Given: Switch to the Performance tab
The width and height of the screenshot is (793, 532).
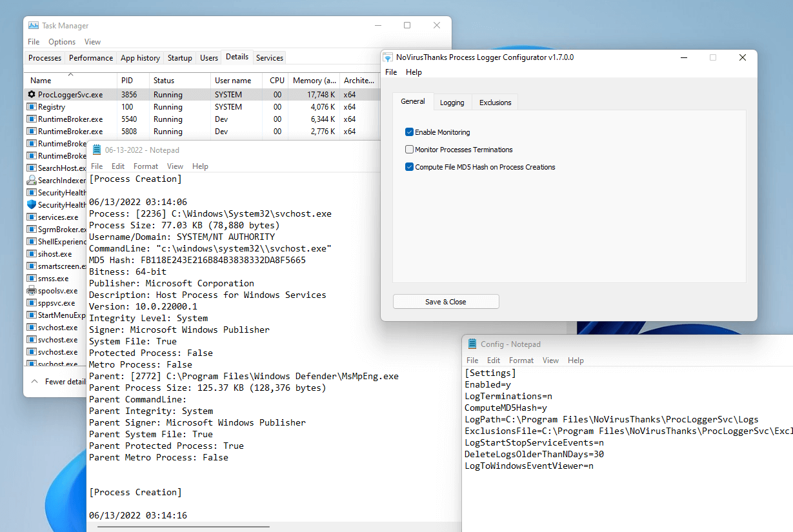Looking at the screenshot, I should [91, 58].
